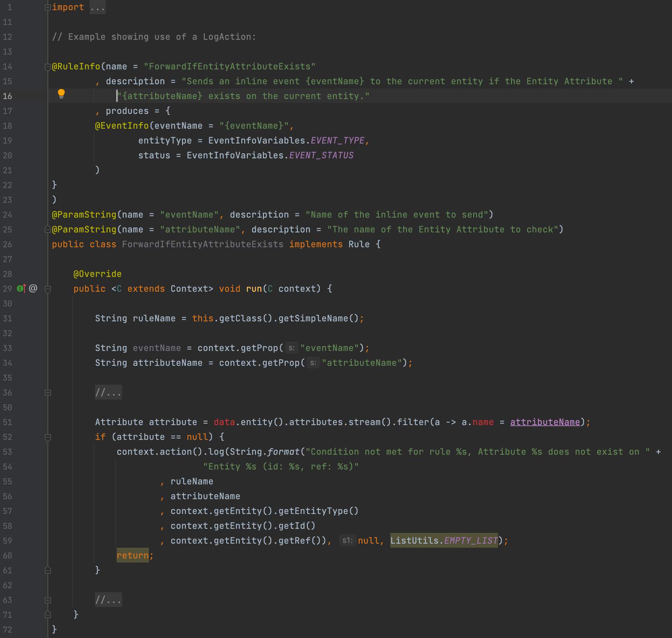Expand folded region marker at line 36
This screenshot has width=672, height=638.
[x=48, y=393]
